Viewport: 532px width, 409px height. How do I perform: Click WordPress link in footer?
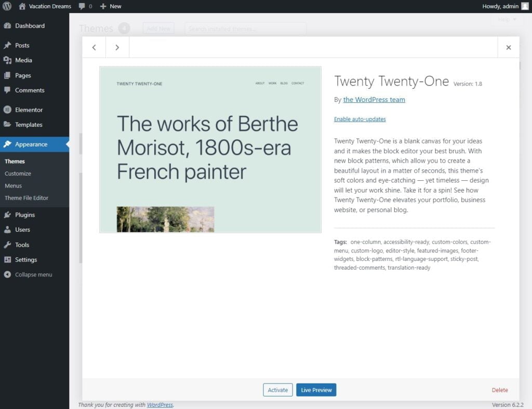coord(160,405)
